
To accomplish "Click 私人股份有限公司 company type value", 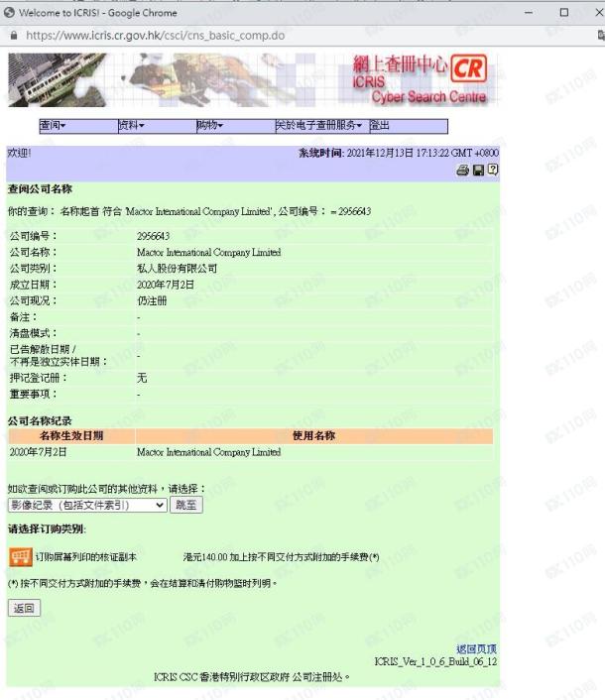I will (177, 269).
